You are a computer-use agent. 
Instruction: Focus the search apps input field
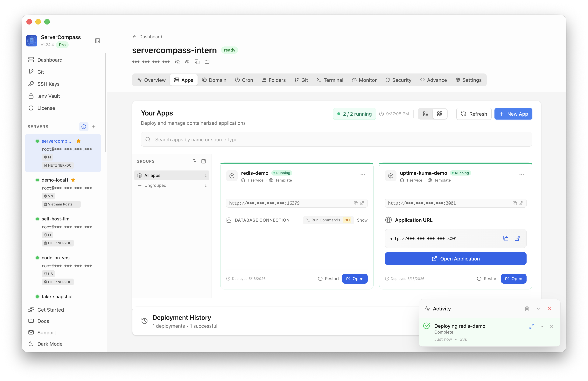point(337,140)
